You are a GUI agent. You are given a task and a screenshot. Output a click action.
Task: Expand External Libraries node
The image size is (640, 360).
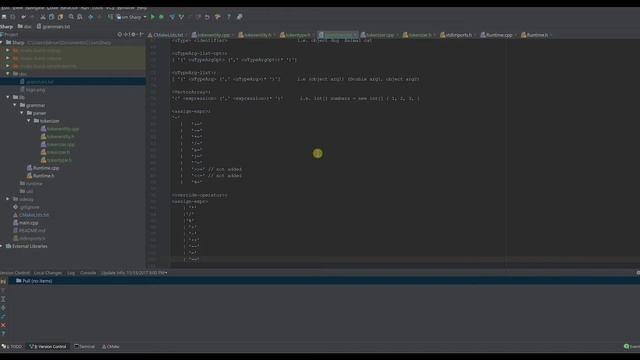(x=2, y=246)
